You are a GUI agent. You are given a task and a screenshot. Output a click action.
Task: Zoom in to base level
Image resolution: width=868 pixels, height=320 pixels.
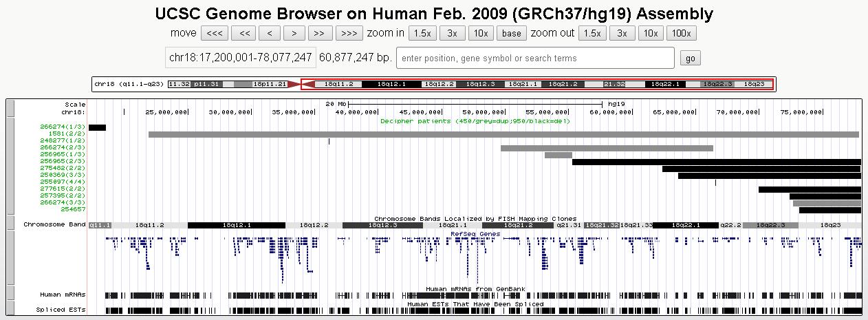coord(511,33)
